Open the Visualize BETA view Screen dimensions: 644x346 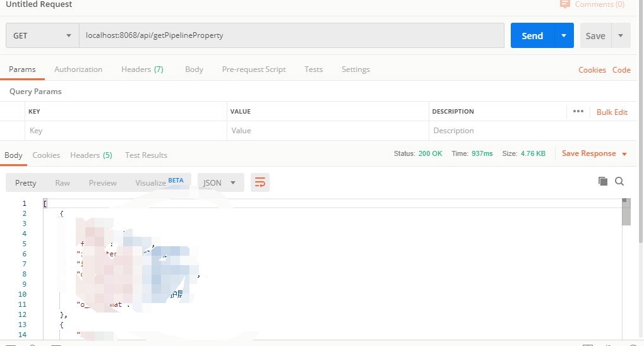pos(159,182)
